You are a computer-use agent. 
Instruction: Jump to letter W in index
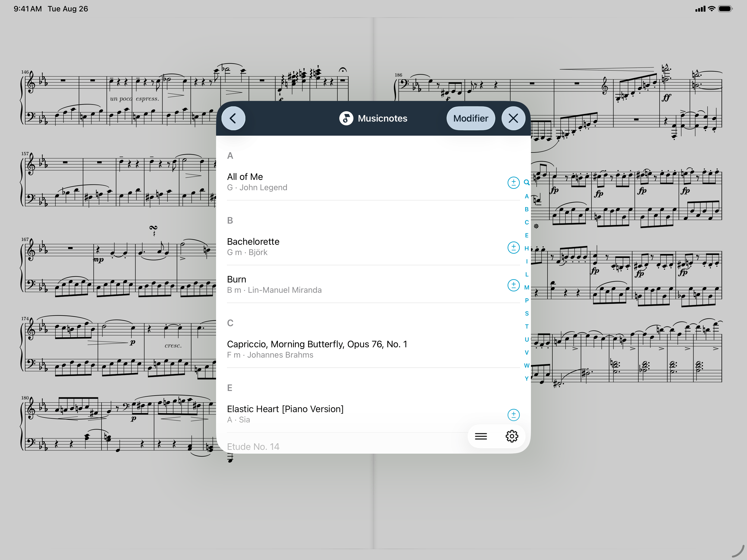527,365
